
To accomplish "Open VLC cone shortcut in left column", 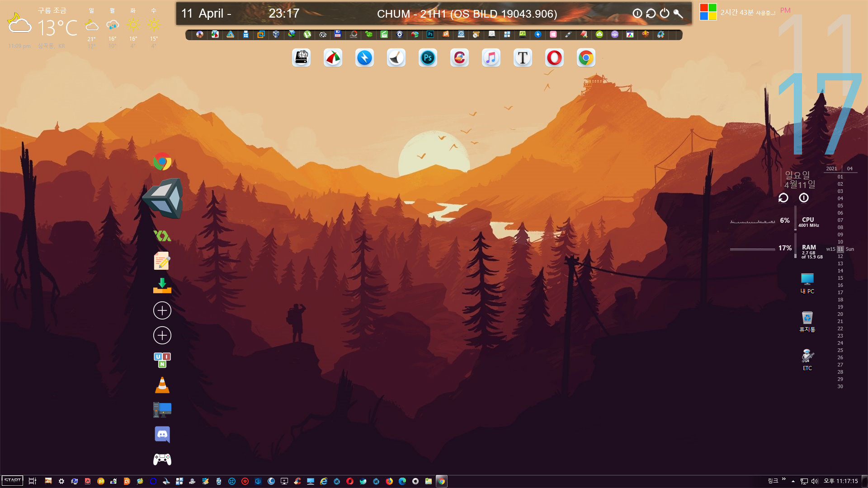I will (162, 385).
